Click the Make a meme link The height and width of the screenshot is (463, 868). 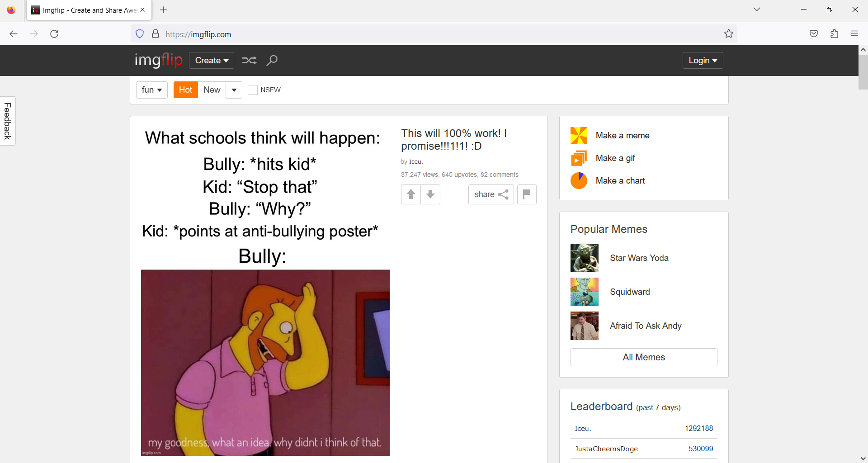pos(623,136)
